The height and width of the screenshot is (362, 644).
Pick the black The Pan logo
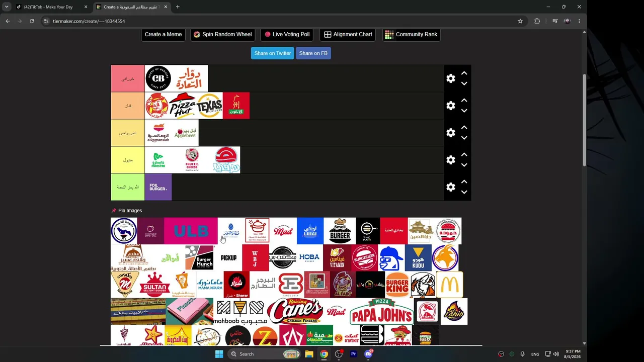368,231
